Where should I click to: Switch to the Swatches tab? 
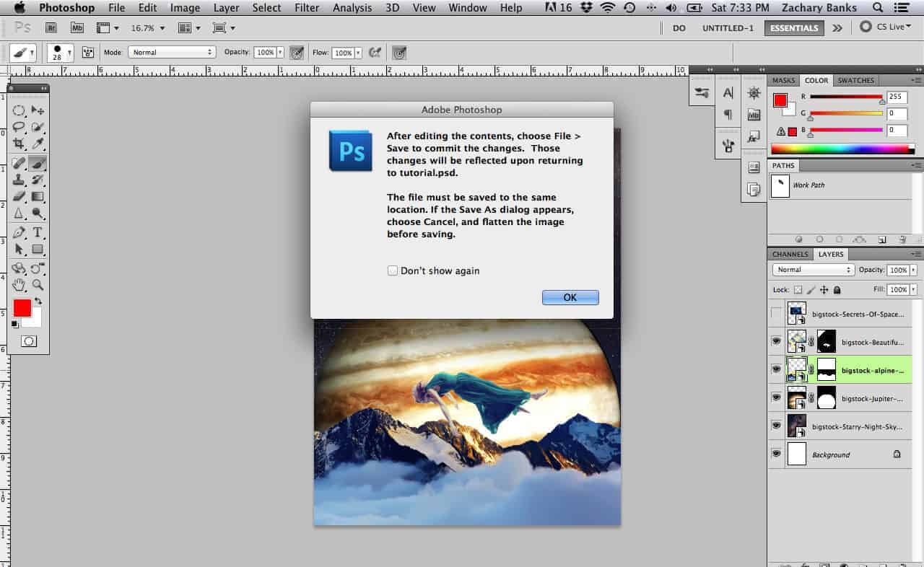coord(857,80)
